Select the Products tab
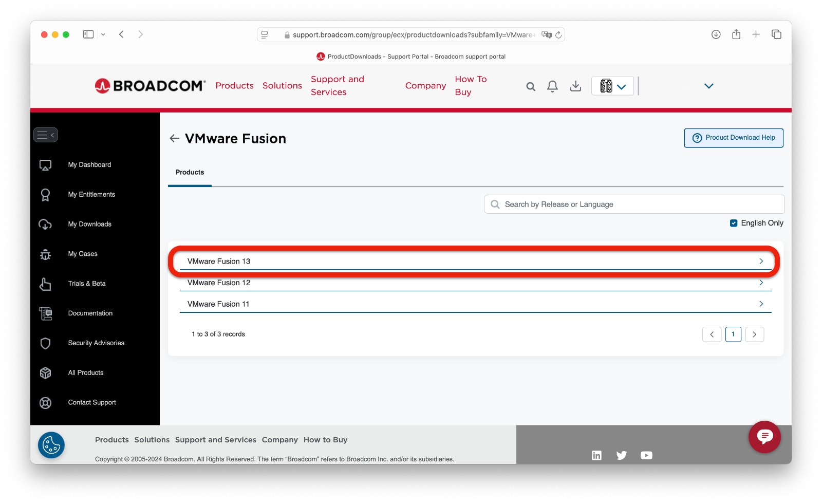Image resolution: width=822 pixels, height=504 pixels. click(x=190, y=173)
